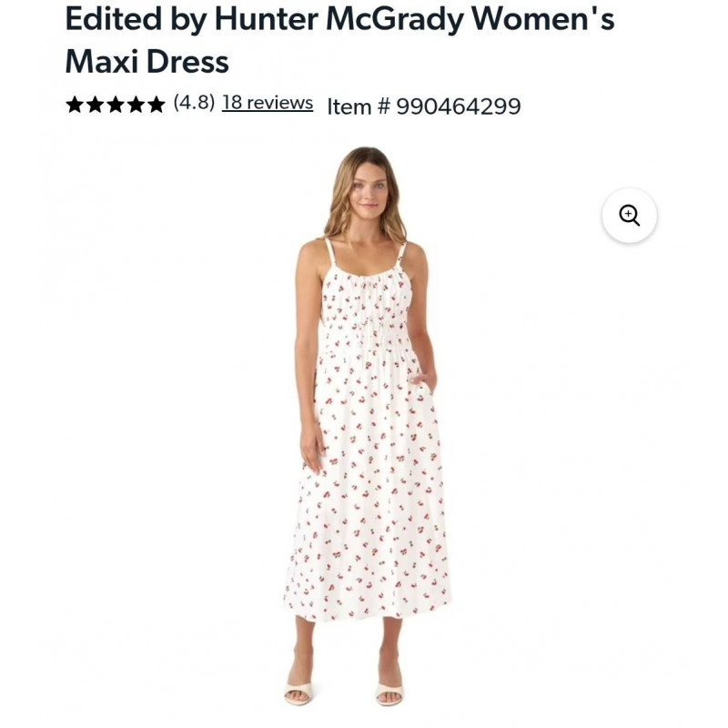Click the first star in the rating
The image size is (728, 728).
pos(75,105)
